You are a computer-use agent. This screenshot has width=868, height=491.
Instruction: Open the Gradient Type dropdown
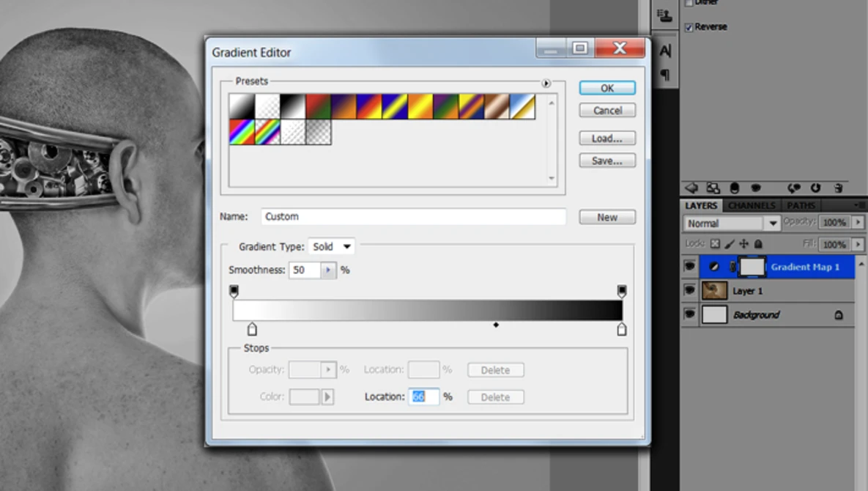pyautogui.click(x=332, y=247)
